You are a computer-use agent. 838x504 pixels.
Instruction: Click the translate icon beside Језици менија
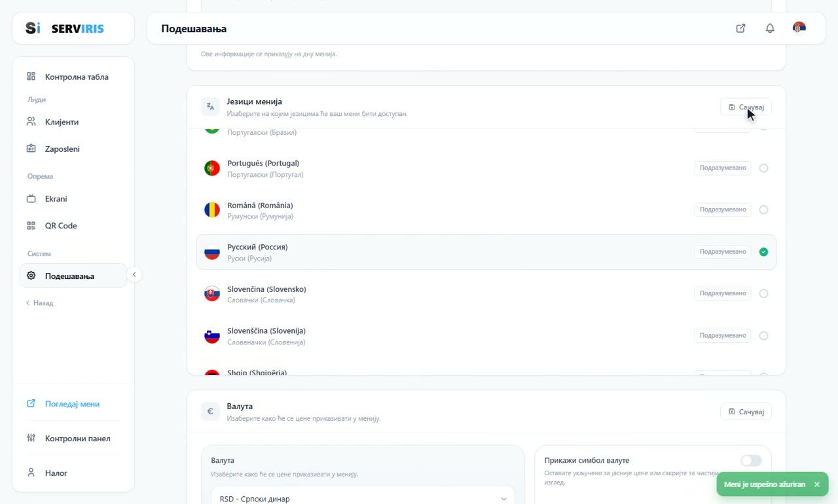tap(210, 107)
